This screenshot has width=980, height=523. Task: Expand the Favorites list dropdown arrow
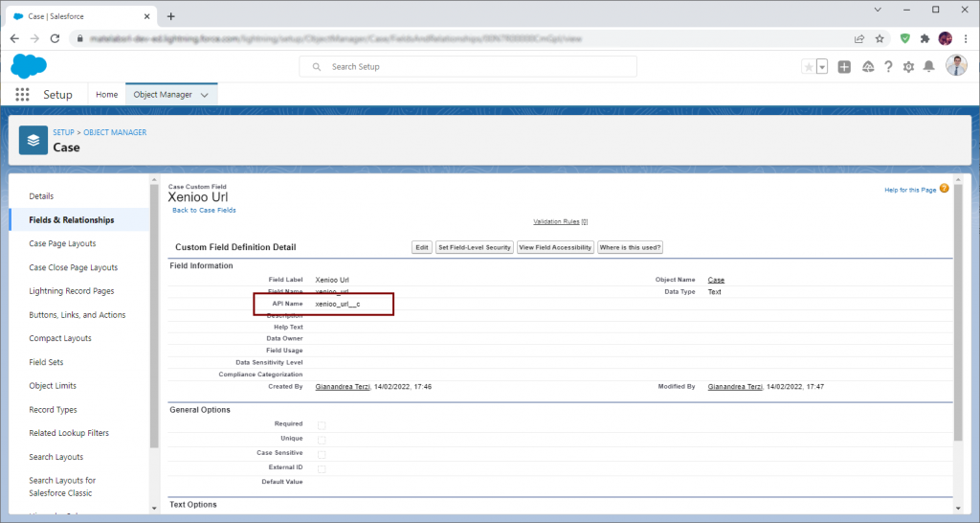pos(822,66)
